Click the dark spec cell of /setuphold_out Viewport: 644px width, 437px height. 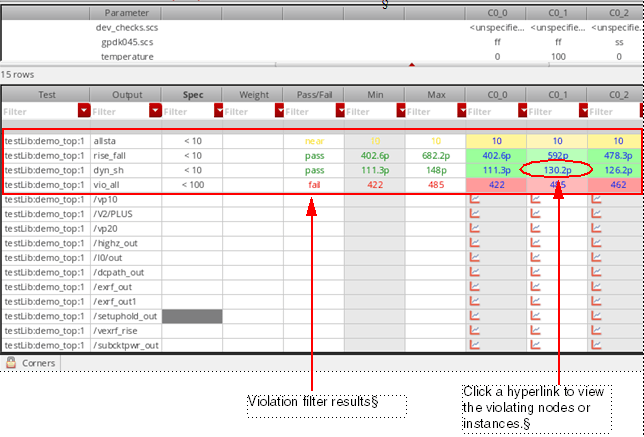tap(192, 316)
